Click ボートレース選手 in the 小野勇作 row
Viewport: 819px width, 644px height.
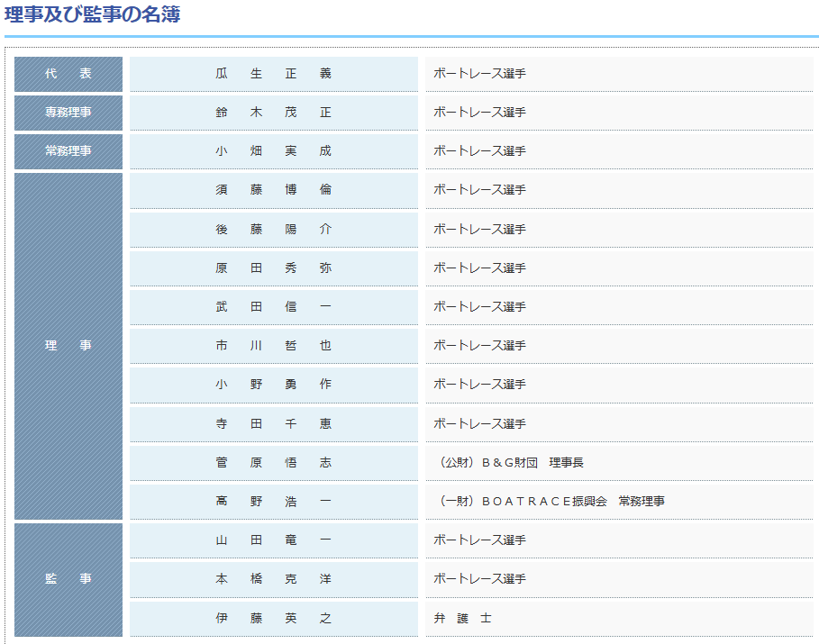(479, 385)
